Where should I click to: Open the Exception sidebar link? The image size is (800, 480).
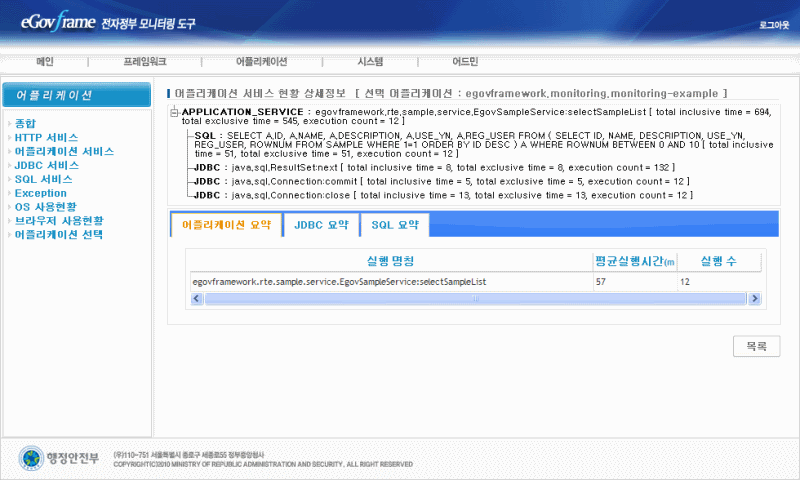(x=41, y=193)
